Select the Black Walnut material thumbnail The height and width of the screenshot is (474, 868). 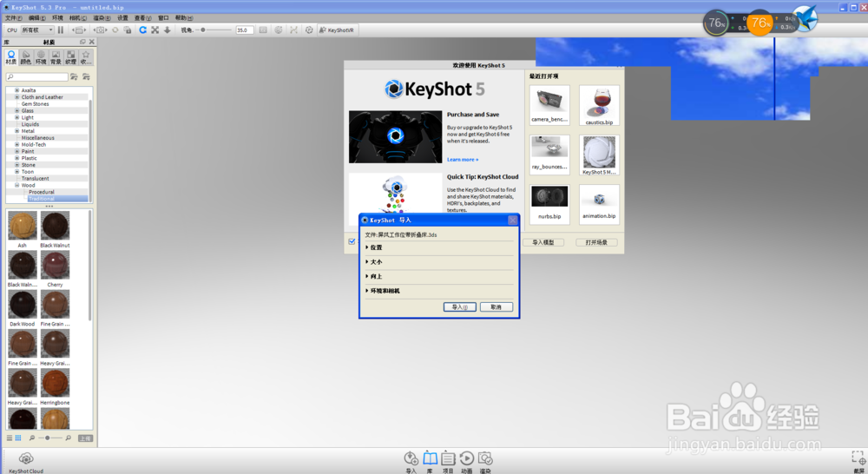55,226
